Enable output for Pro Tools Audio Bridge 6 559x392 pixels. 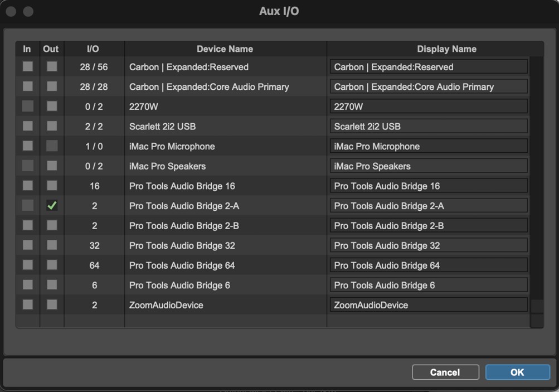point(51,285)
